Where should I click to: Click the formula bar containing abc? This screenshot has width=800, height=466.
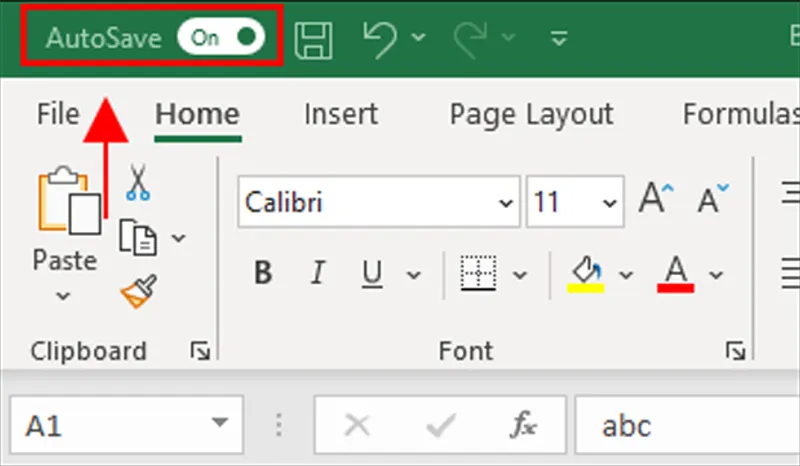[x=690, y=426]
